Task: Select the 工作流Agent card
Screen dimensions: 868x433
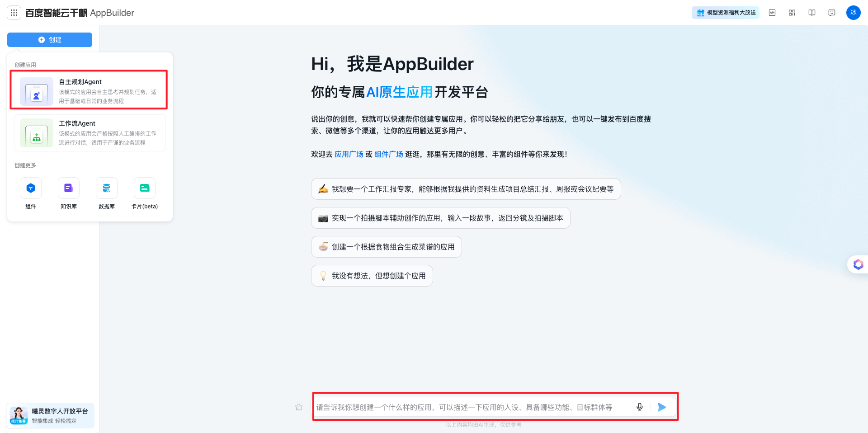Action: (x=90, y=132)
